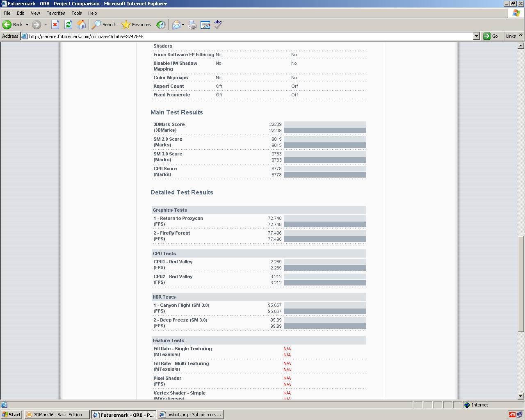Screen dimensions: 525x420
Task: Open the Favorites menu
Action: click(56, 13)
